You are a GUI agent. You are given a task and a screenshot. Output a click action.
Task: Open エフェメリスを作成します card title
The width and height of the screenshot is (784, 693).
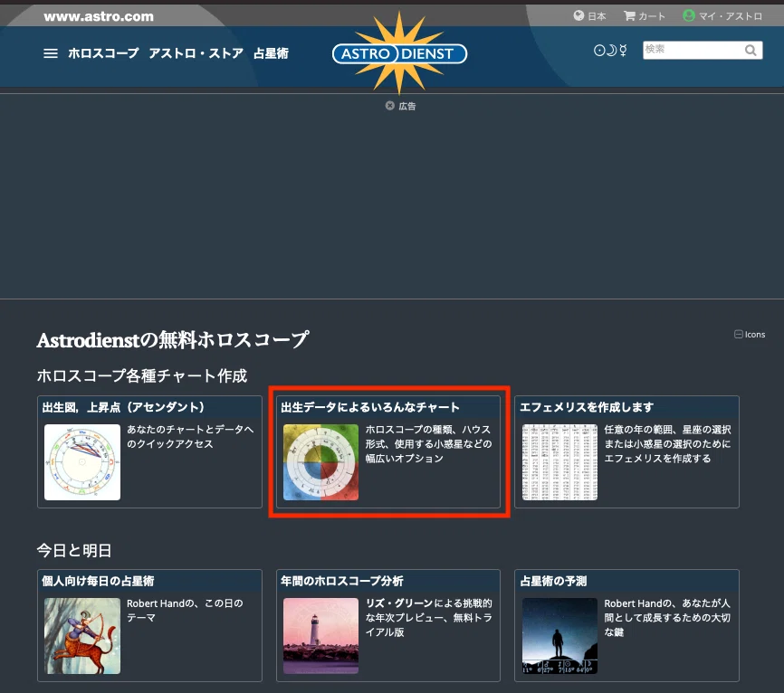click(x=587, y=407)
